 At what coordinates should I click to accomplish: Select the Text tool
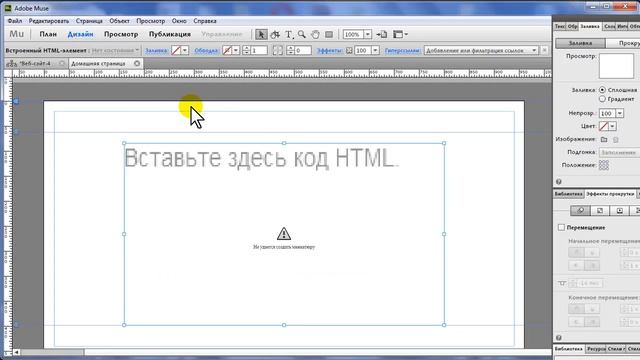pyautogui.click(x=289, y=34)
